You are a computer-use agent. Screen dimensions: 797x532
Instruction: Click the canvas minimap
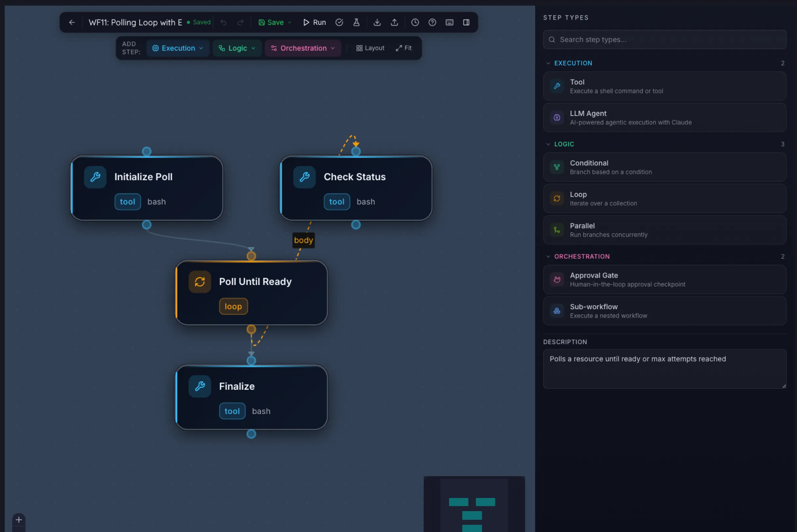[474, 504]
